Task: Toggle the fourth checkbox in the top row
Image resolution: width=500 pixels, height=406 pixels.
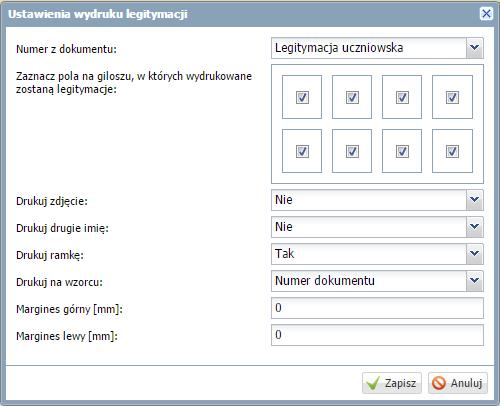Action: click(x=452, y=97)
